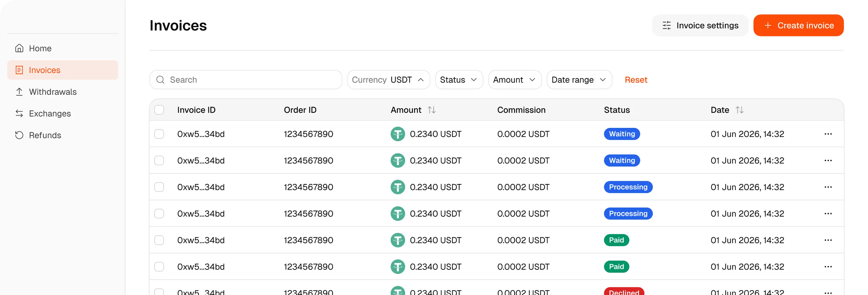
Task: Open the Home sidebar item
Action: click(63, 48)
